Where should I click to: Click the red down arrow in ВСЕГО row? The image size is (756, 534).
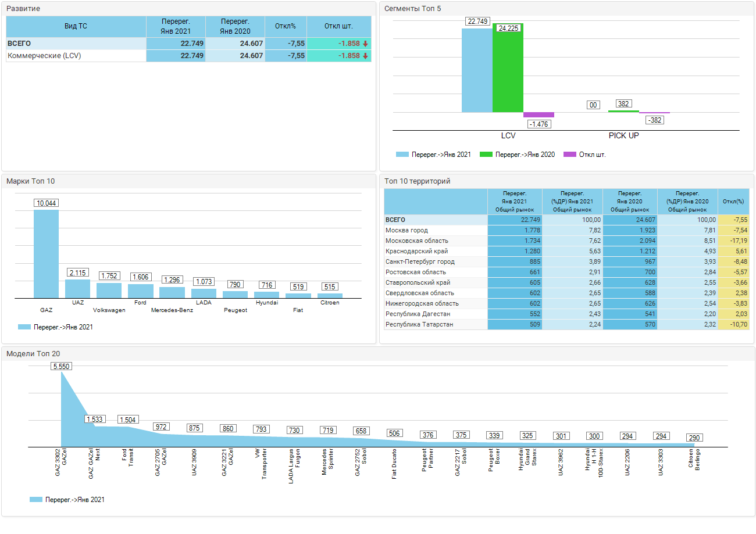coord(365,44)
